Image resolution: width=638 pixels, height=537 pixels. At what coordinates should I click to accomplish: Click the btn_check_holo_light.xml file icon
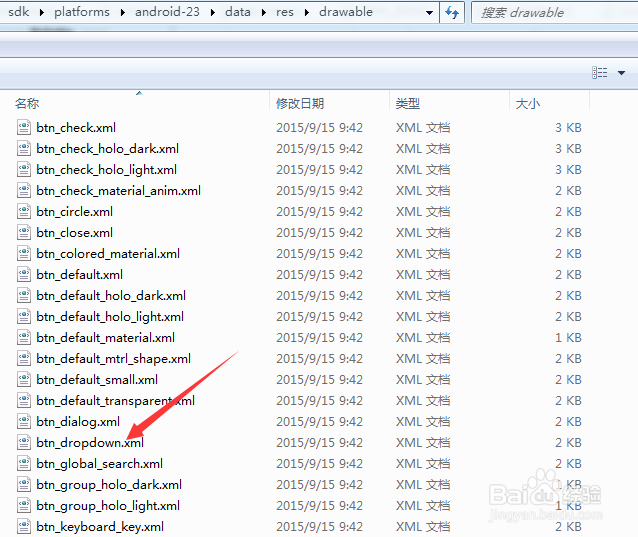coord(24,169)
